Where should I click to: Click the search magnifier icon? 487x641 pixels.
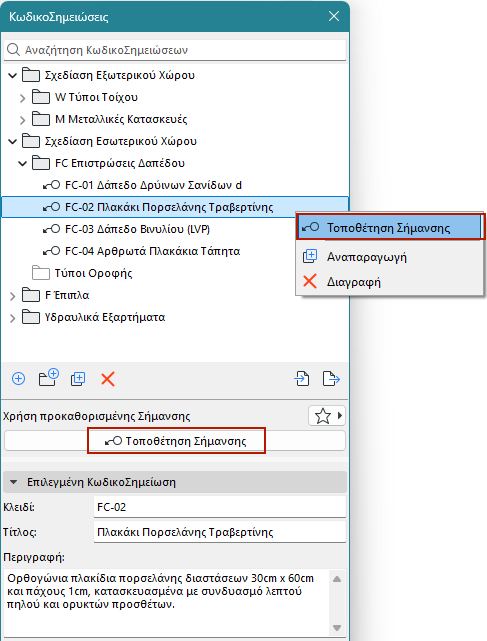click(x=13, y=50)
